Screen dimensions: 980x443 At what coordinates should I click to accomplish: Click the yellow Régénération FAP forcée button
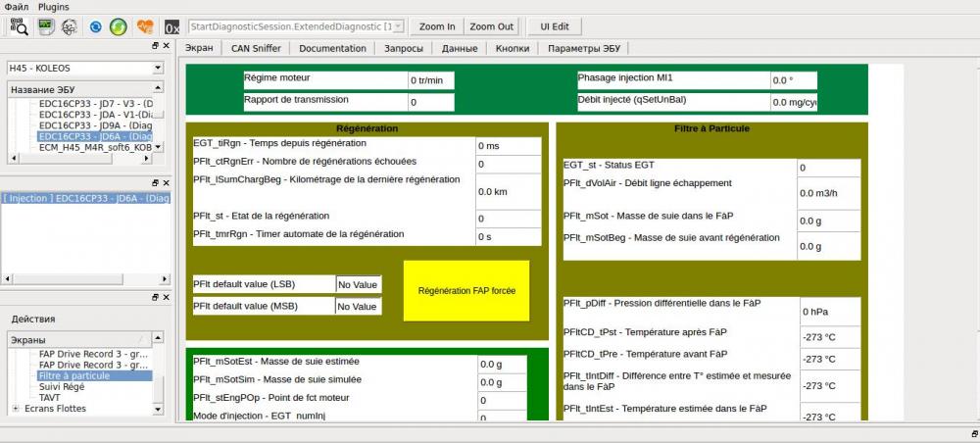[x=466, y=290]
